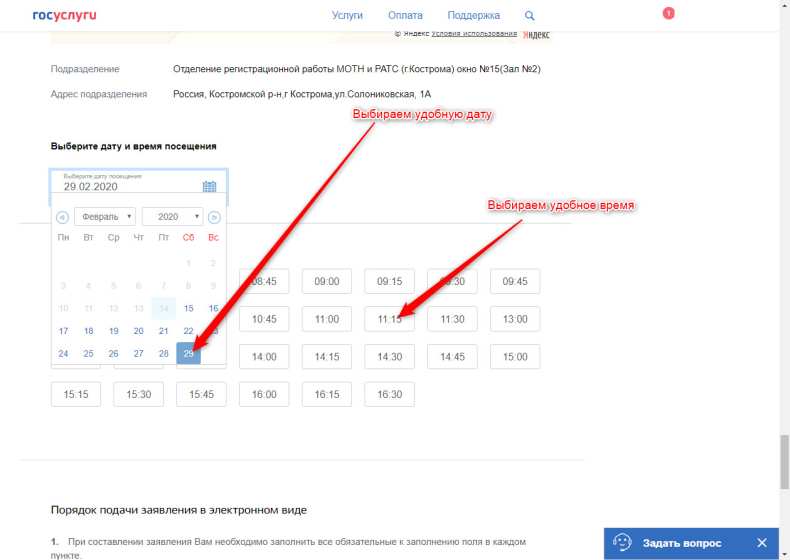Open the Поддержка menu item
This screenshot has width=790, height=560.
pos(473,16)
